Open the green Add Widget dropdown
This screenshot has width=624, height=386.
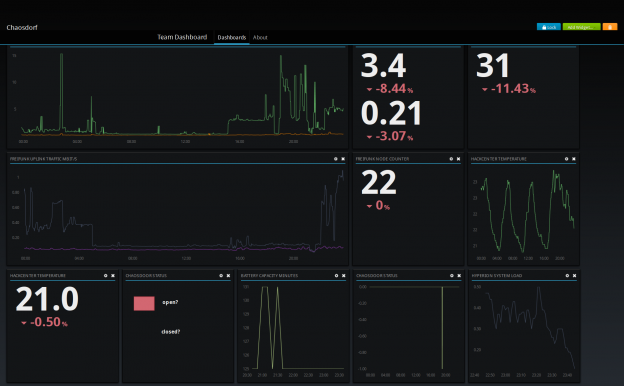[x=581, y=27]
